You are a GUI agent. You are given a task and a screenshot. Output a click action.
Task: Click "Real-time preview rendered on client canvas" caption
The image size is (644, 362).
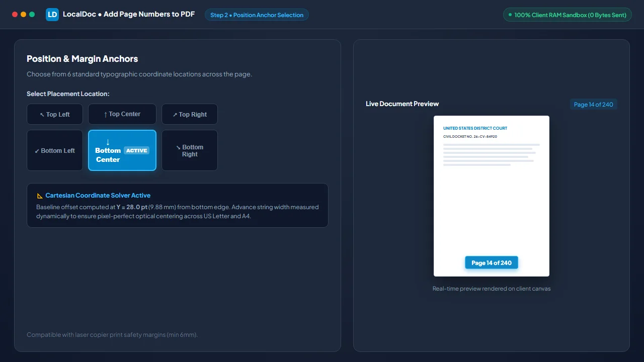(x=492, y=289)
